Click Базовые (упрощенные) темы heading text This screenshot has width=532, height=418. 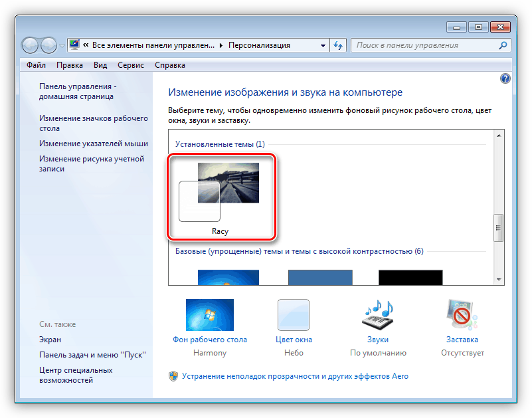pos(300,252)
